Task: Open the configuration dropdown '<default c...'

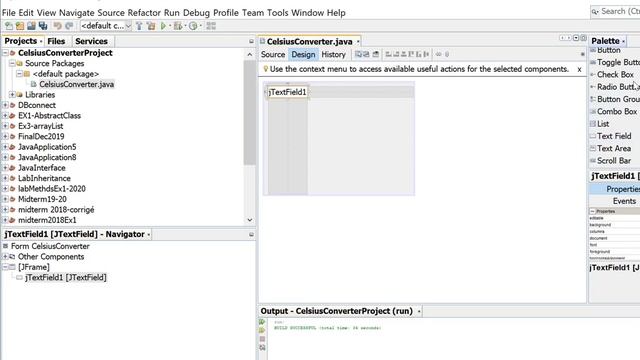Action: [x=106, y=26]
